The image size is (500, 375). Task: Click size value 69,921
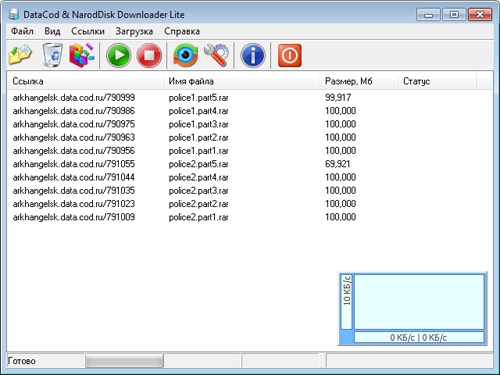[338, 164]
